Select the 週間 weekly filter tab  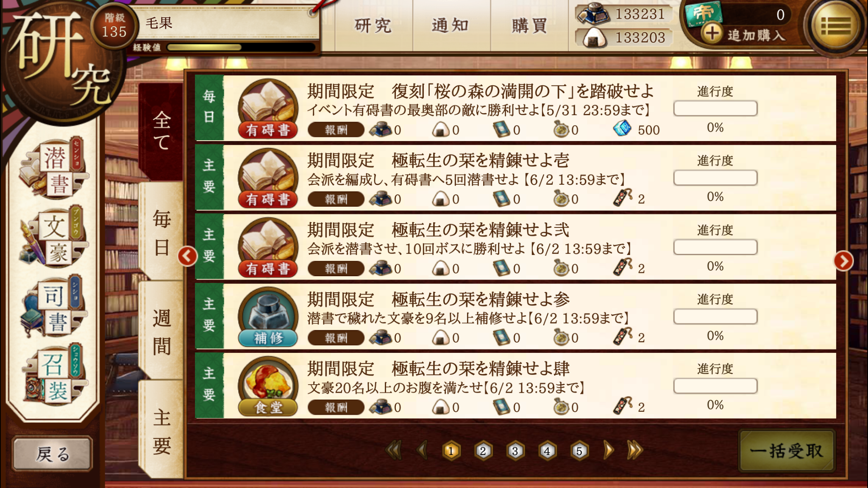[161, 331]
